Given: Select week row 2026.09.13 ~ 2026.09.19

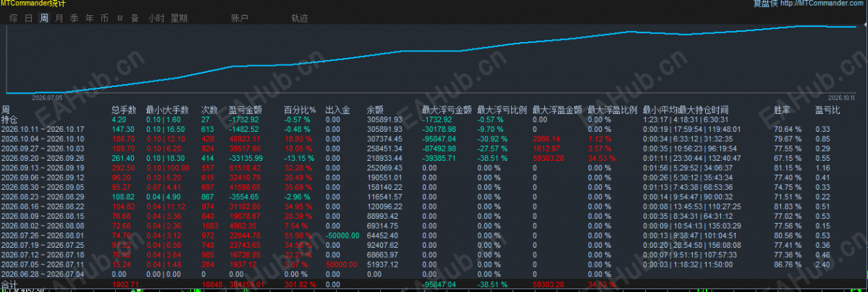Looking at the screenshot, I should 42,167.
